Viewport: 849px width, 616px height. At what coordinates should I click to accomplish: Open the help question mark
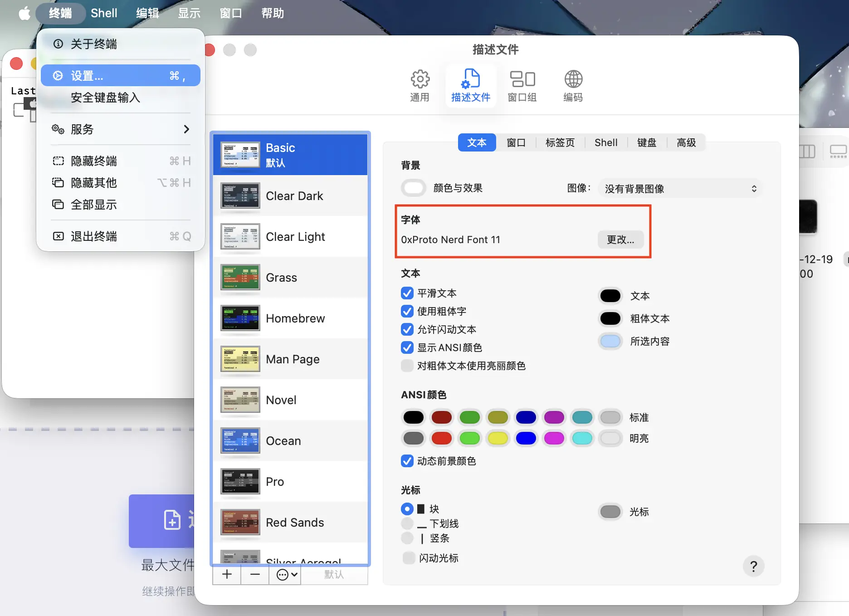753,566
